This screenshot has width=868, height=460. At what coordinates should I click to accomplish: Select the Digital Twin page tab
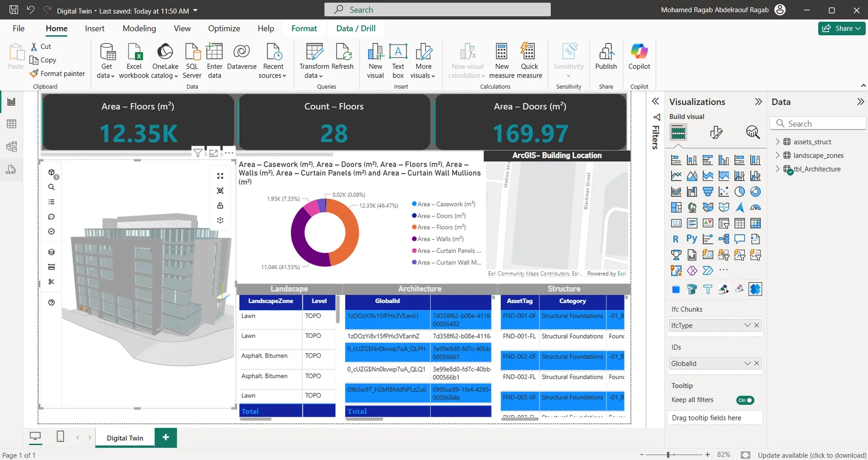coord(125,438)
